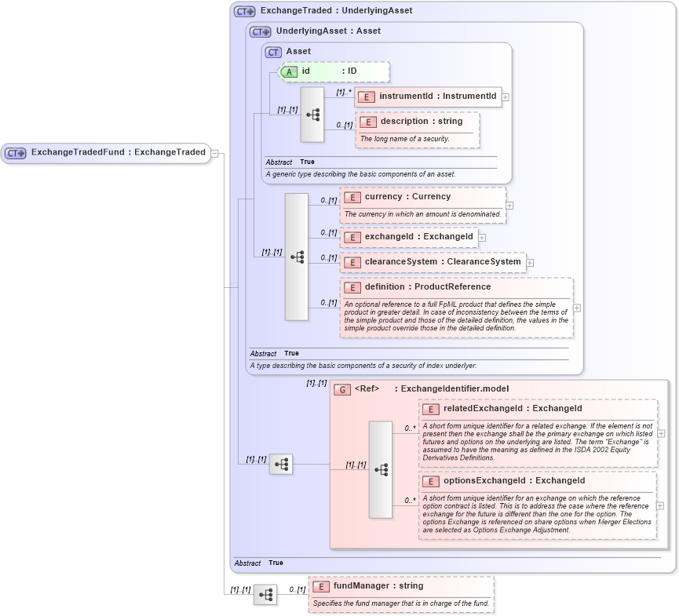Image resolution: width=679 pixels, height=616 pixels.
Task: Click the E icon on definition : ProductReference
Action: [x=352, y=287]
